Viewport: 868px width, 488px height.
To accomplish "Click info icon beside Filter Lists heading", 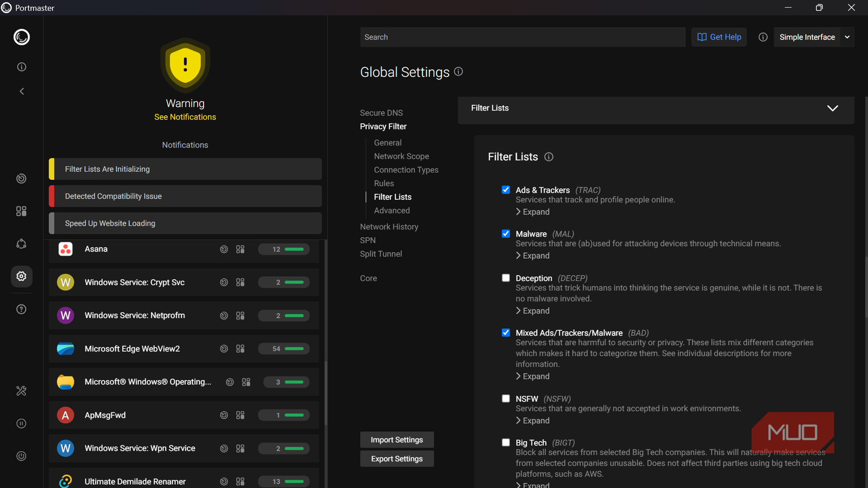I will pos(549,157).
